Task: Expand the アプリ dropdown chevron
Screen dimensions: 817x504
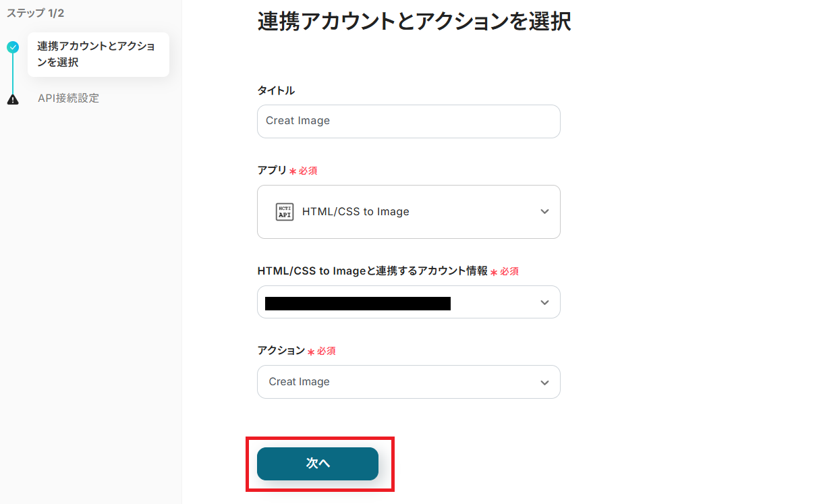Action: [544, 212]
